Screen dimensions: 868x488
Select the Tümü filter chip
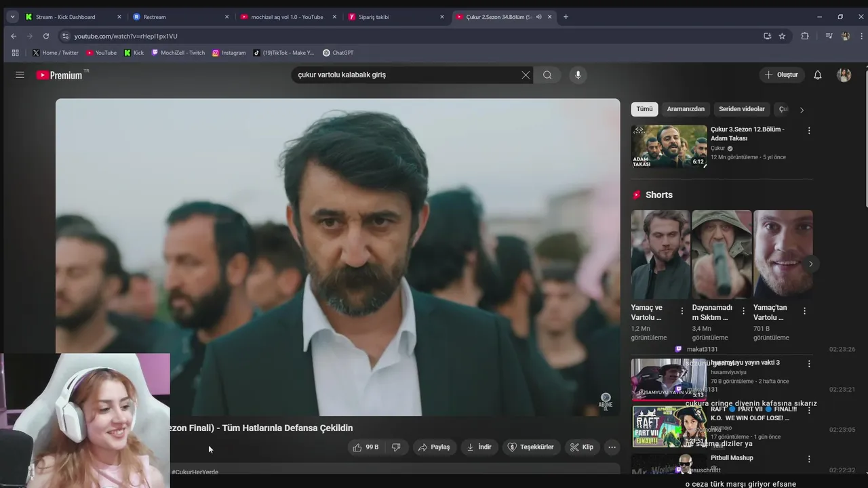tap(644, 109)
